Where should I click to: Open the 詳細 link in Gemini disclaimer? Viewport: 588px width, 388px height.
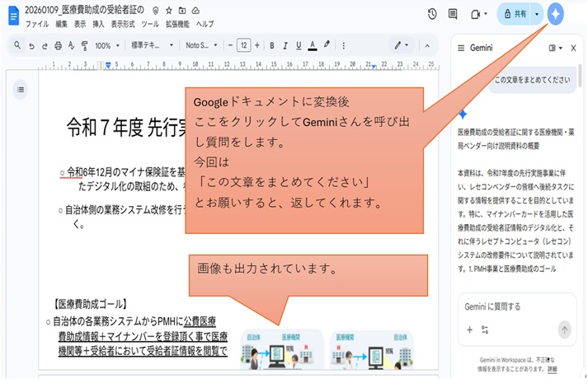(x=552, y=369)
